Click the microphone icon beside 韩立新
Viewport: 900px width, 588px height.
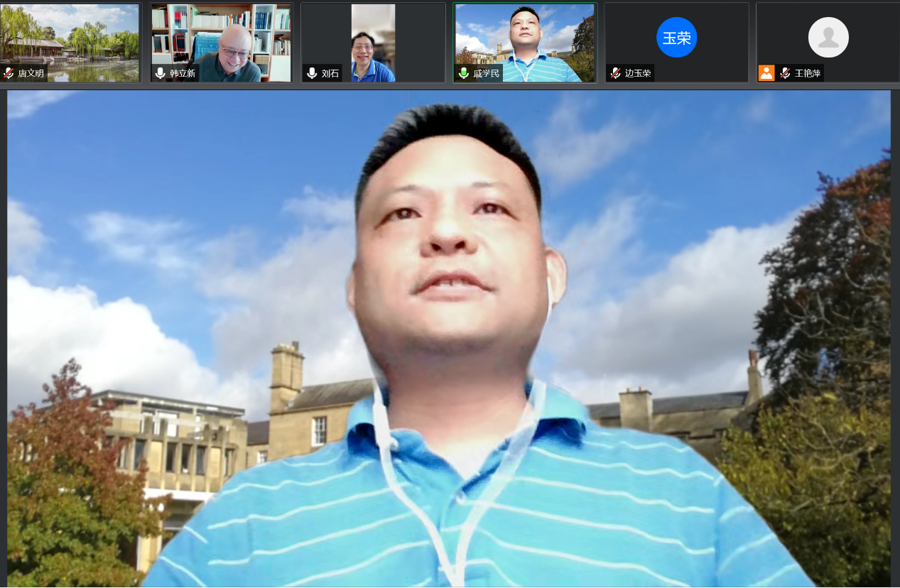click(160, 73)
